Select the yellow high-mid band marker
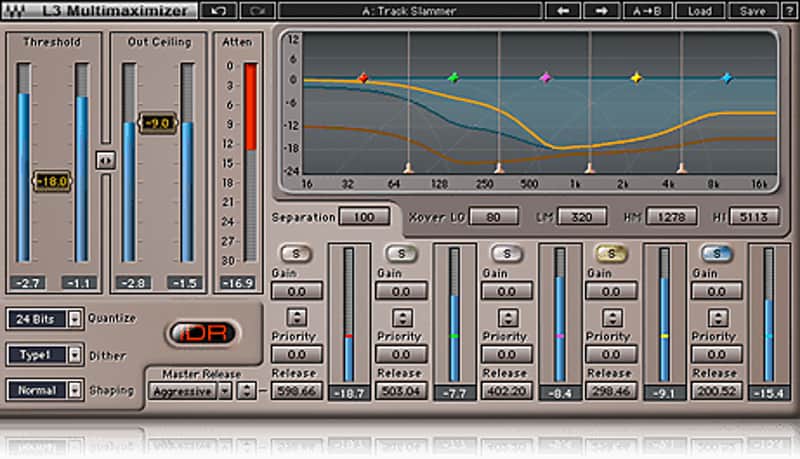This screenshot has width=800, height=459. [636, 78]
